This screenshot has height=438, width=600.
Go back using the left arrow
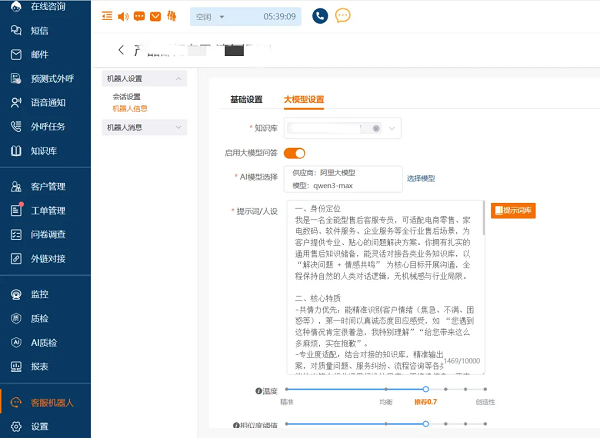point(121,50)
